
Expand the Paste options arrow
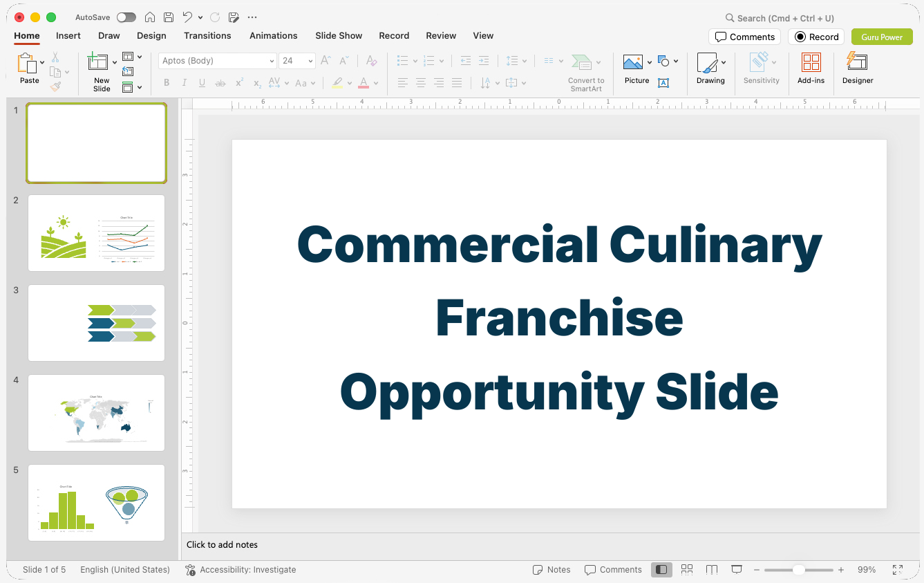(42, 62)
